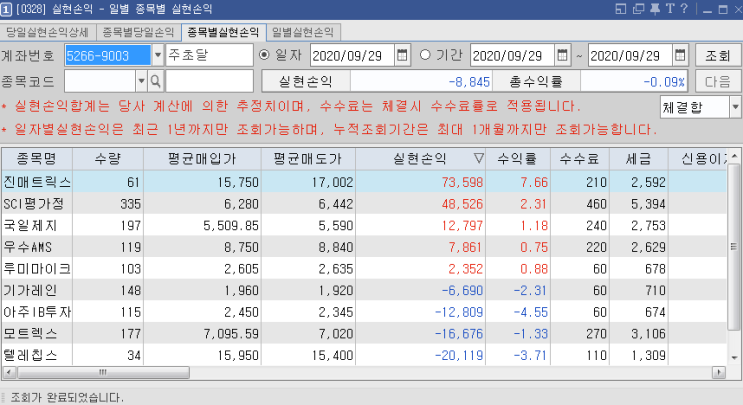Expand the 계좌번호 account dropdown
The width and height of the screenshot is (743, 405).
[x=158, y=55]
